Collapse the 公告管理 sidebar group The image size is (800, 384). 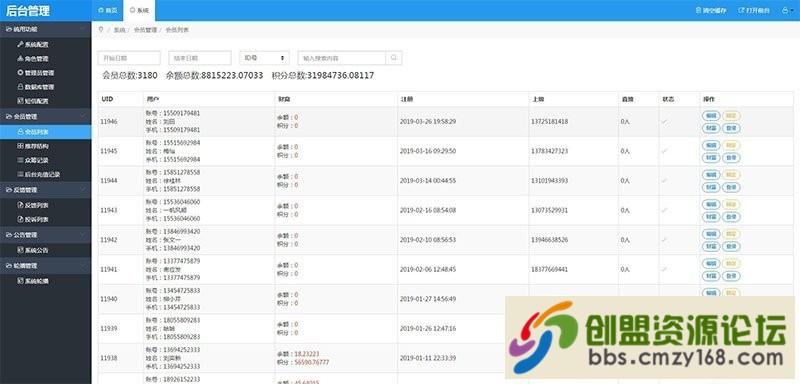pos(45,235)
